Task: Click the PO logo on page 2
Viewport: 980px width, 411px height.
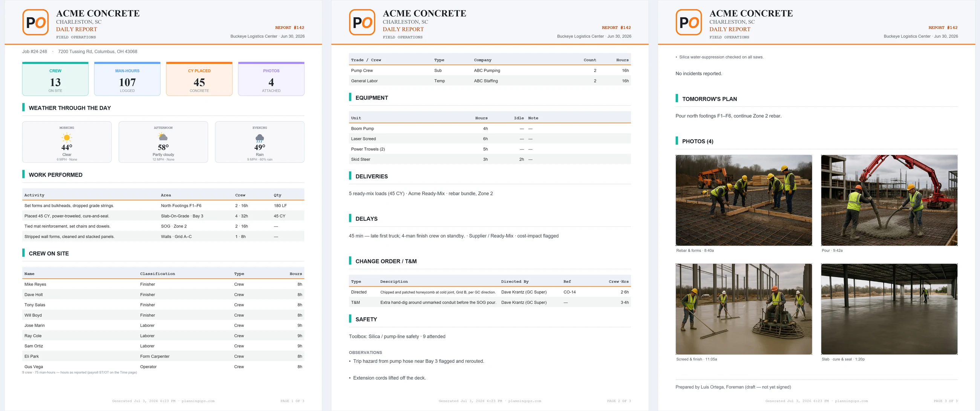Action: click(x=362, y=22)
